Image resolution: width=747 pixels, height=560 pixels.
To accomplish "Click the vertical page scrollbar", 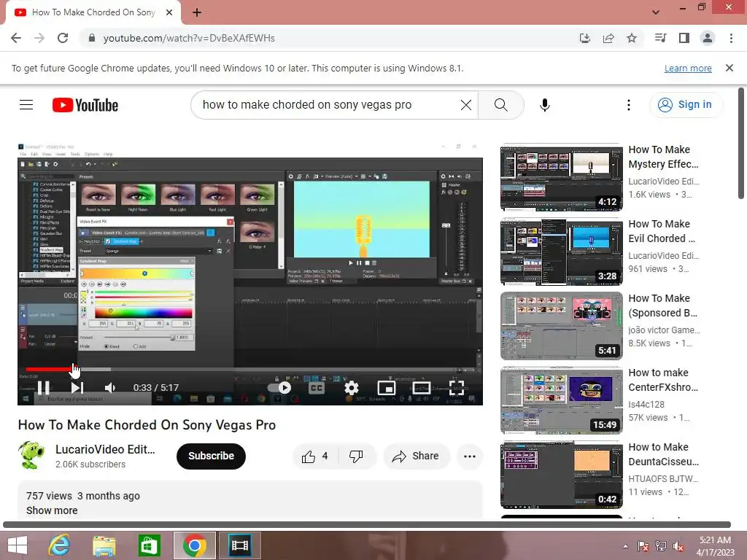I will click(x=741, y=143).
